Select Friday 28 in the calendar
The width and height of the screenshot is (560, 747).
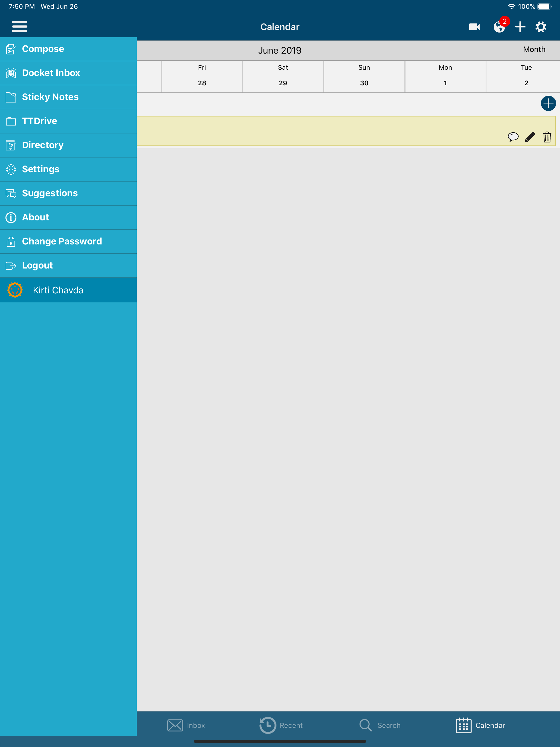(202, 76)
